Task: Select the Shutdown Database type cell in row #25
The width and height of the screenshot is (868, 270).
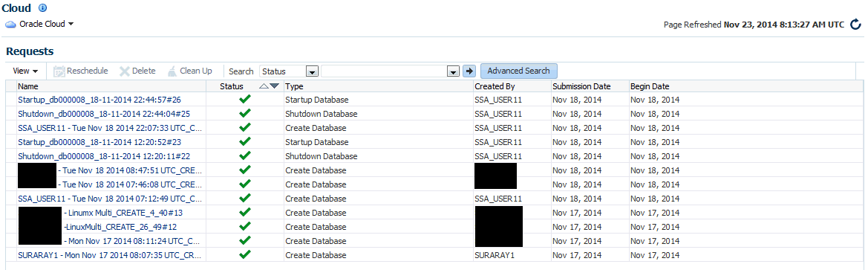Action: click(x=322, y=114)
